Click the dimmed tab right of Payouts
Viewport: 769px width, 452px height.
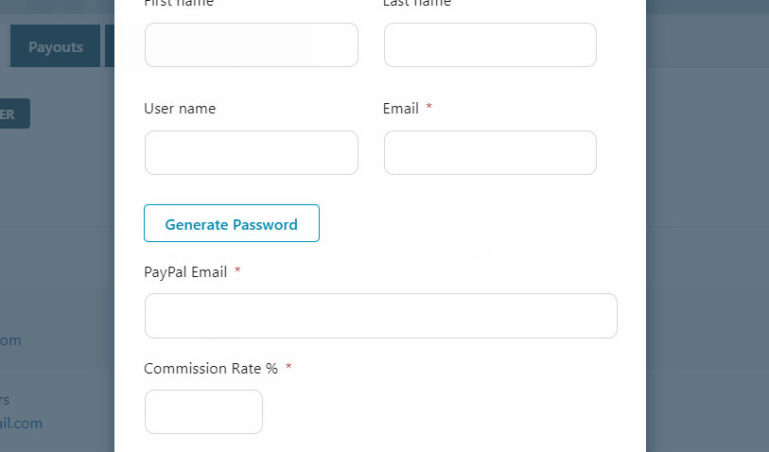pos(109,47)
